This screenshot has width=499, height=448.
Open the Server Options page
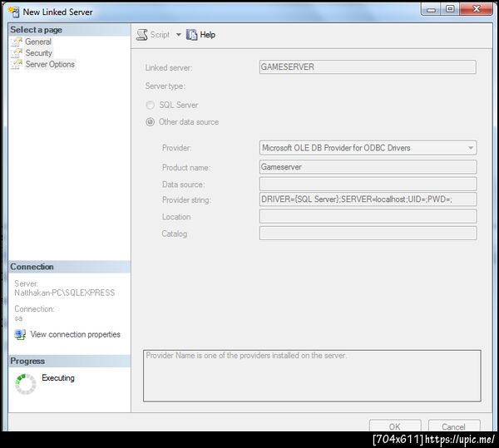(50, 64)
